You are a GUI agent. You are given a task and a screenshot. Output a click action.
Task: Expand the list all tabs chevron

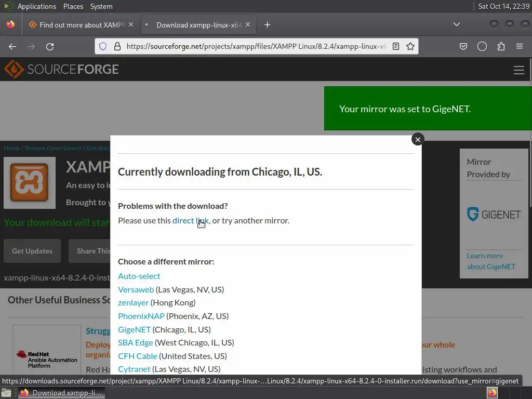point(457,24)
